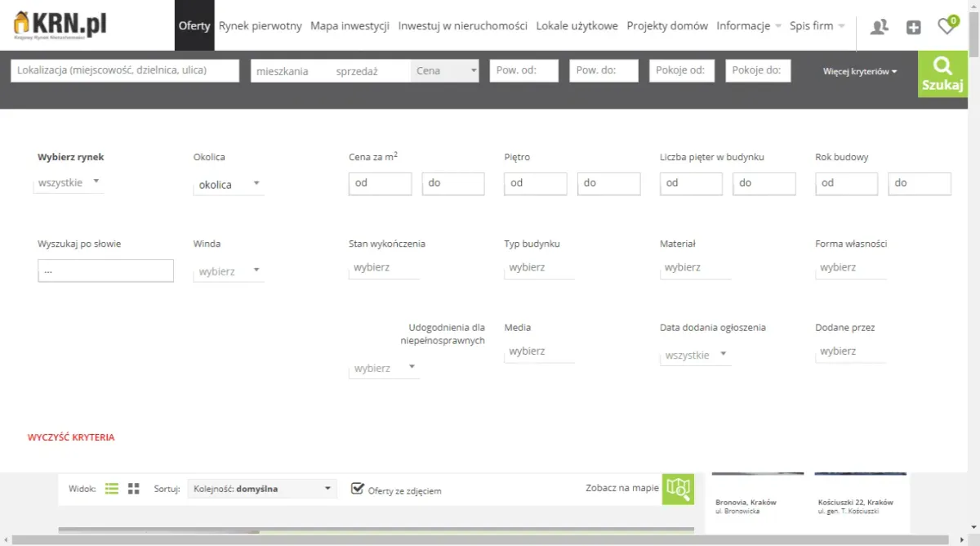Click the green map search icon
Image resolution: width=980 pixels, height=546 pixels.
click(x=678, y=489)
